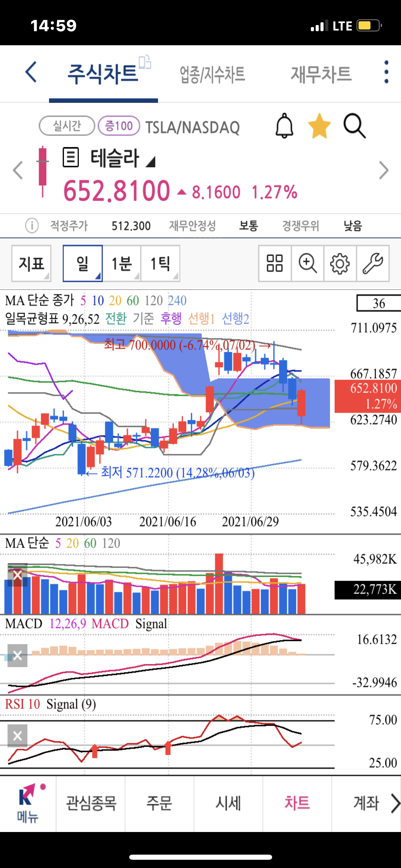
Task: Tap the MA 60 green legend
Action: pyautogui.click(x=133, y=301)
